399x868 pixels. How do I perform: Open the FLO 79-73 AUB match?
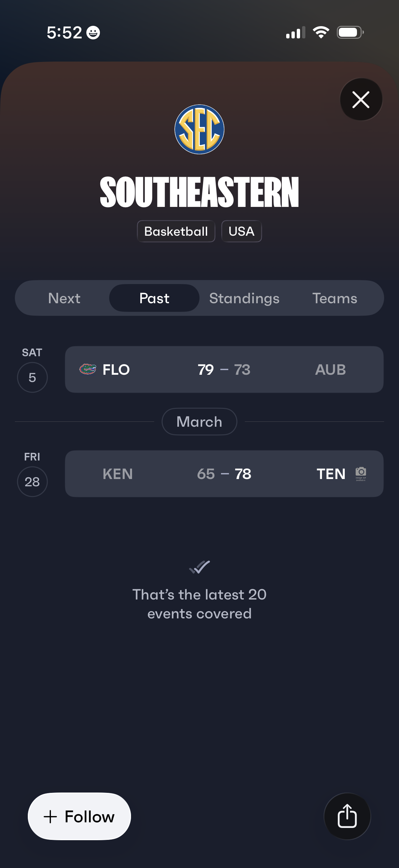coord(224,369)
